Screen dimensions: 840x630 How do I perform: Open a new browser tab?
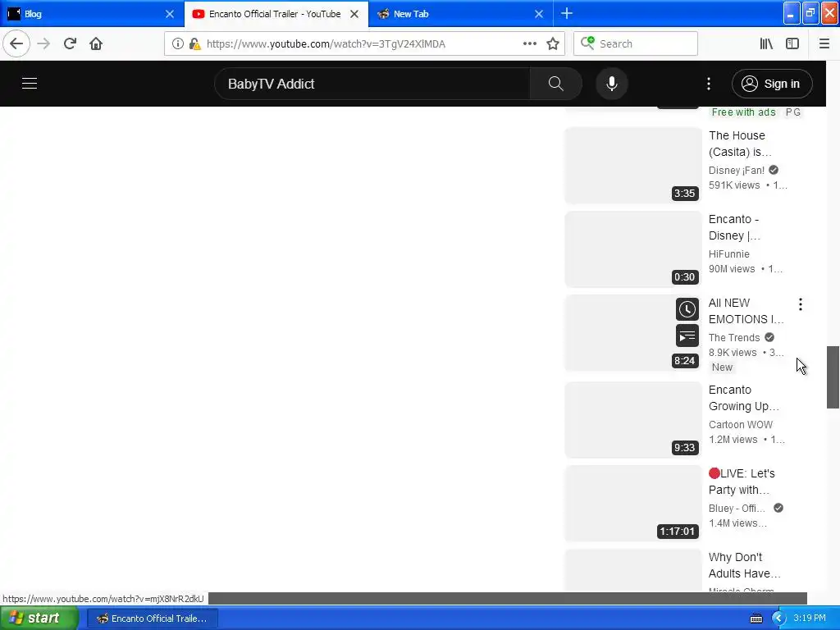pos(567,14)
